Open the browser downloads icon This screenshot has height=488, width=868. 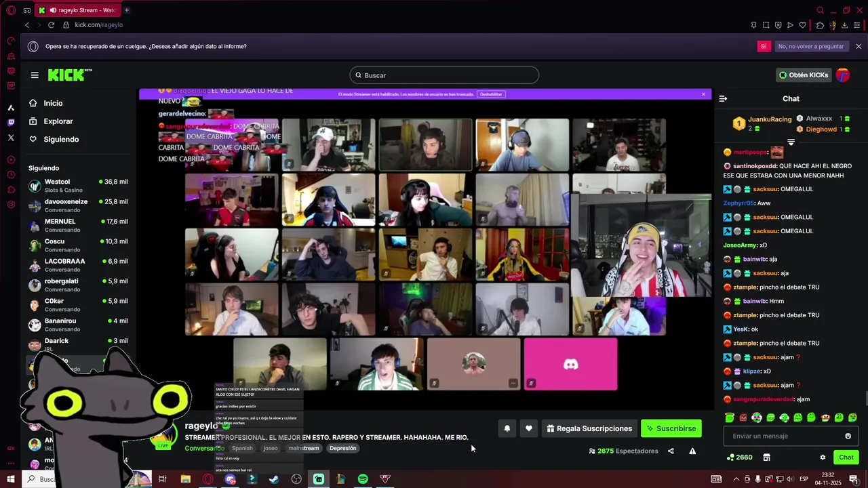tap(844, 25)
